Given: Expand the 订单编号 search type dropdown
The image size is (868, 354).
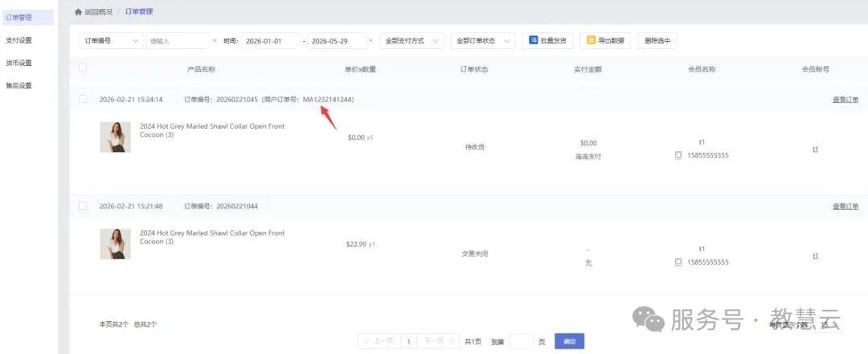Looking at the screenshot, I should pyautogui.click(x=111, y=41).
